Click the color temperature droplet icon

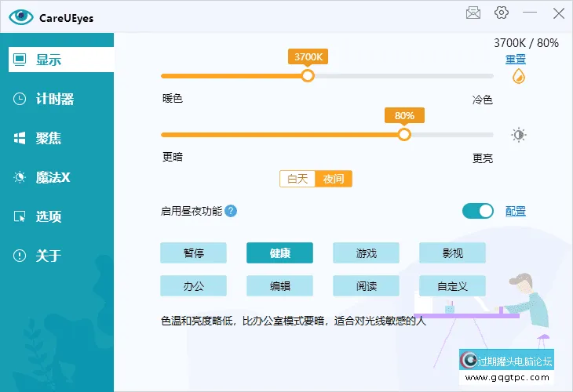tap(518, 76)
